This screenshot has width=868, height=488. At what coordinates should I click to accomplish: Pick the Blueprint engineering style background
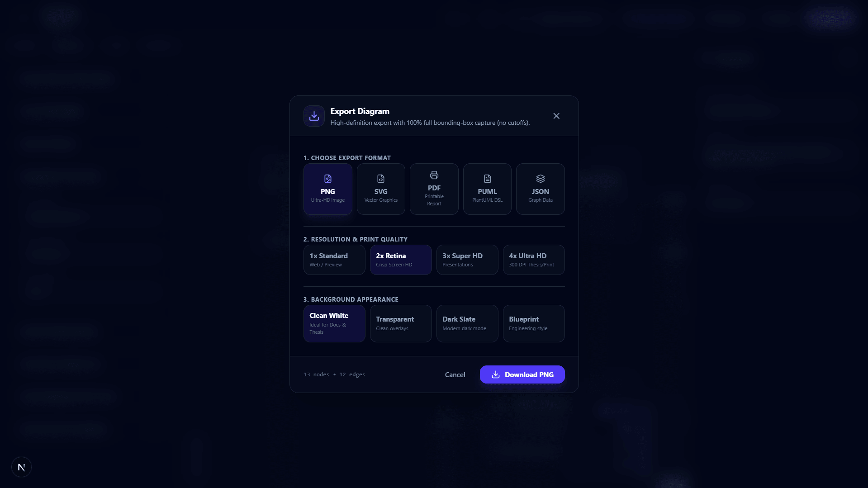click(534, 323)
